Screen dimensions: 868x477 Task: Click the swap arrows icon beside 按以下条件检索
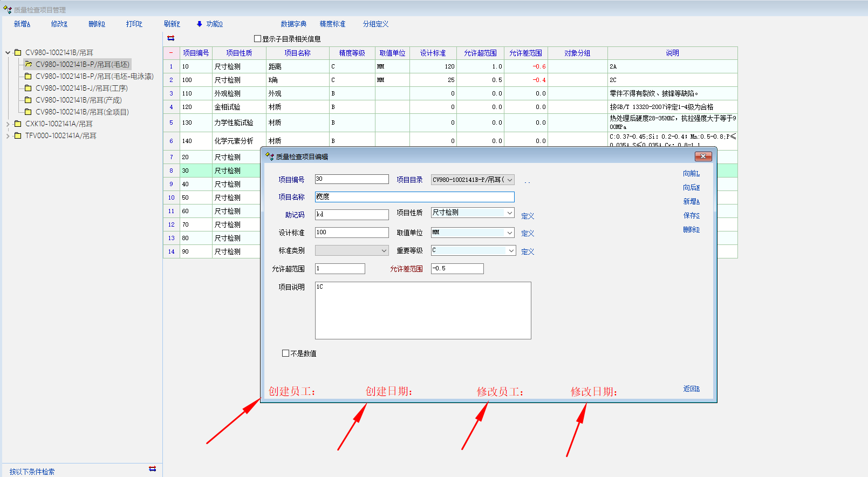point(152,469)
